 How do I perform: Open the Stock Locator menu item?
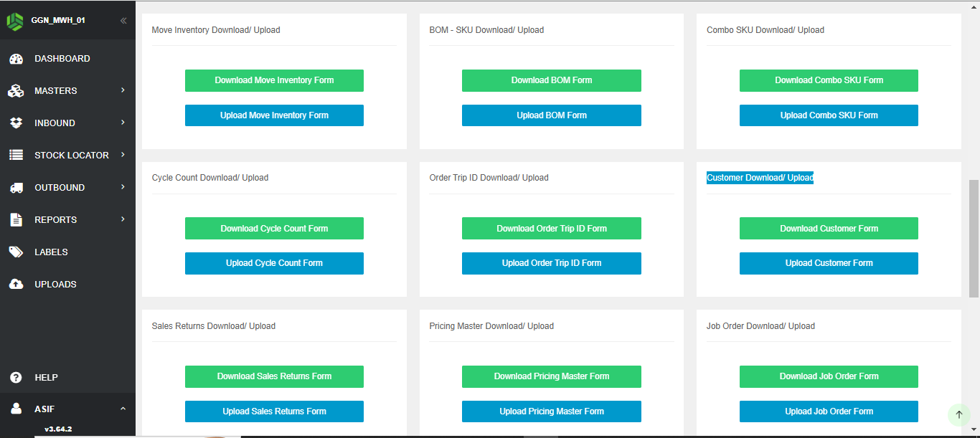coord(71,156)
